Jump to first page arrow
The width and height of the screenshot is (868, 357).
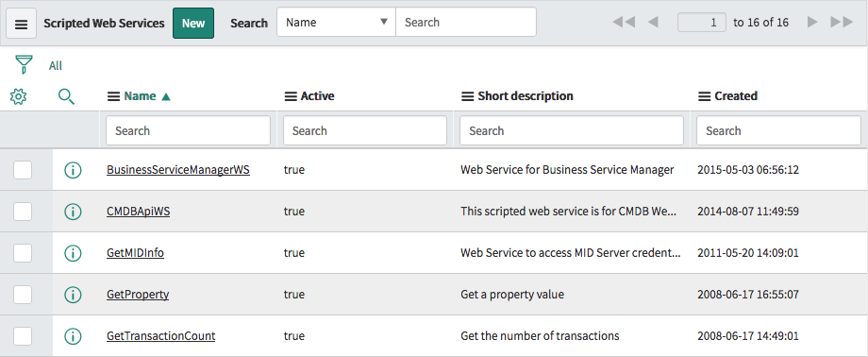624,23
